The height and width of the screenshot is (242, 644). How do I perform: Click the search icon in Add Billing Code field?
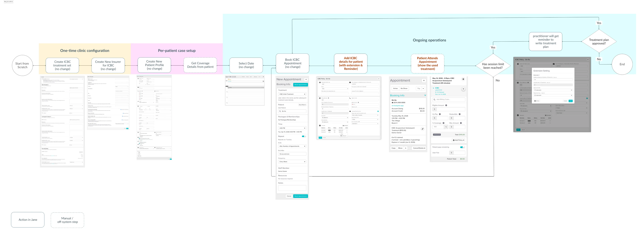click(435, 99)
